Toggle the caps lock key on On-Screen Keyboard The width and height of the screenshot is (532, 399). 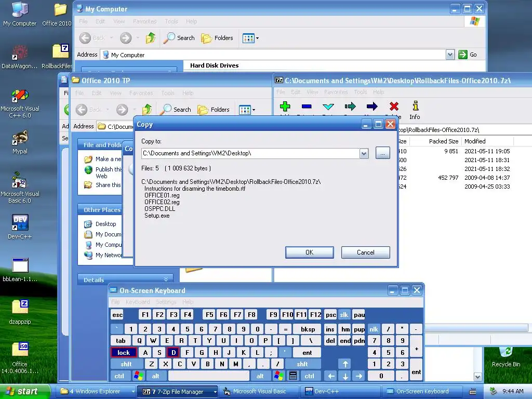pyautogui.click(x=124, y=353)
